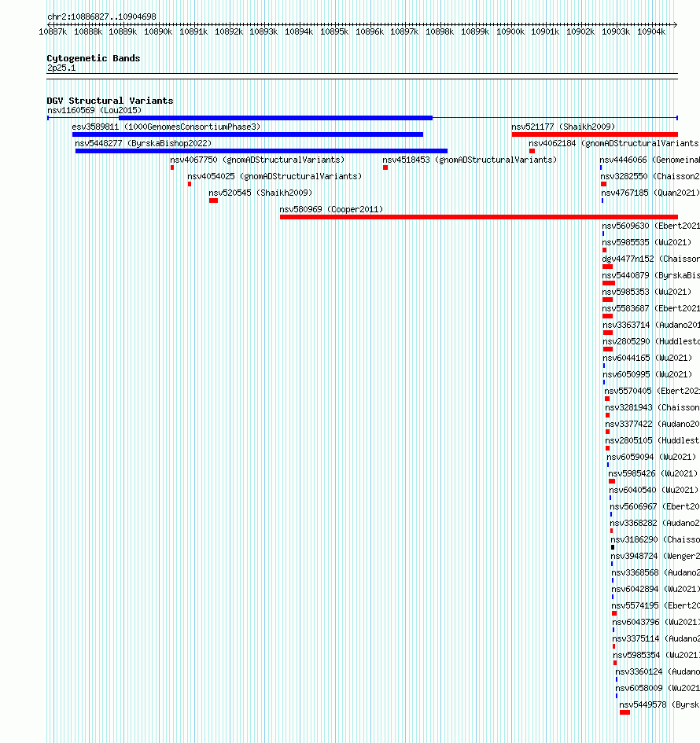The width and height of the screenshot is (700, 743).
Task: Select the nsv4767185 (Quan2021) label
Action: click(650, 193)
